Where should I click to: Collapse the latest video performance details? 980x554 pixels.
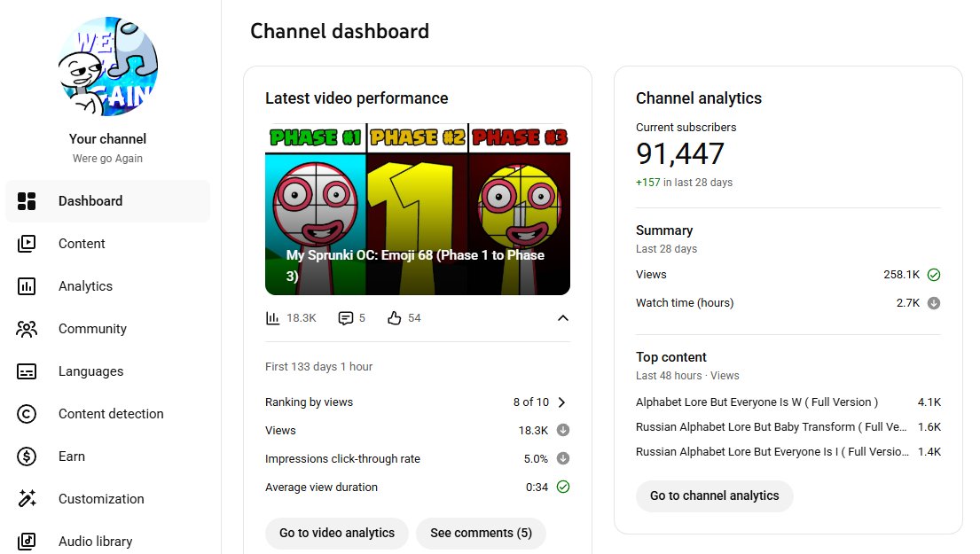coord(563,318)
